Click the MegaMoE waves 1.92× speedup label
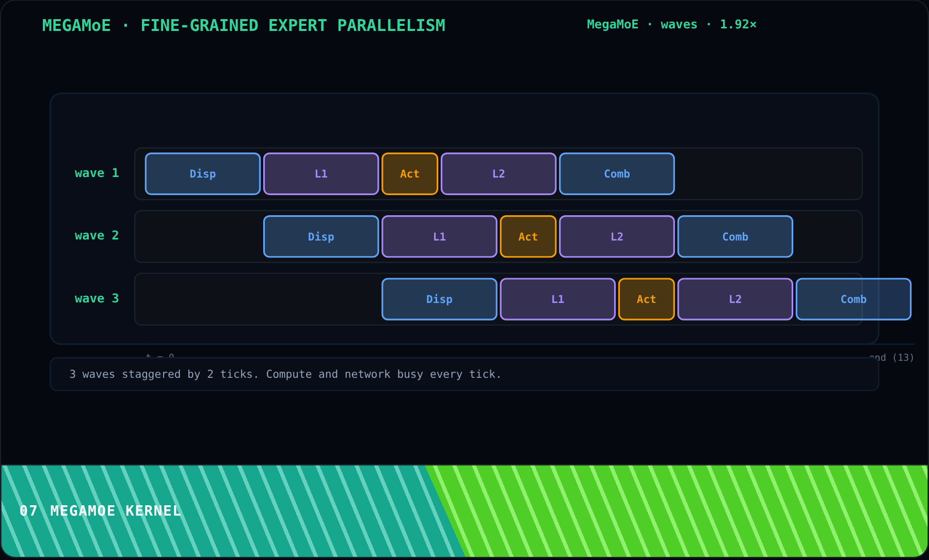 click(x=671, y=25)
